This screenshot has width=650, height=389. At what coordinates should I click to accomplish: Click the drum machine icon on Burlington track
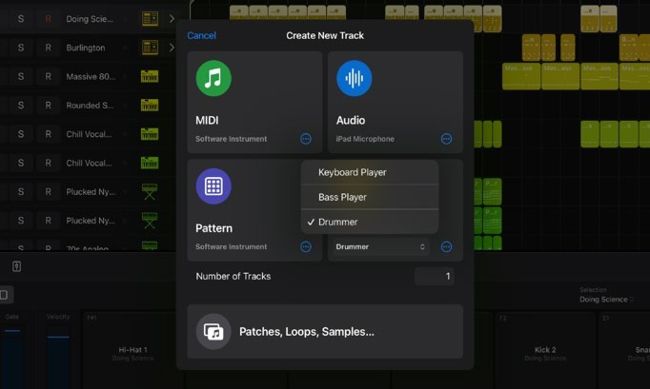(x=150, y=48)
